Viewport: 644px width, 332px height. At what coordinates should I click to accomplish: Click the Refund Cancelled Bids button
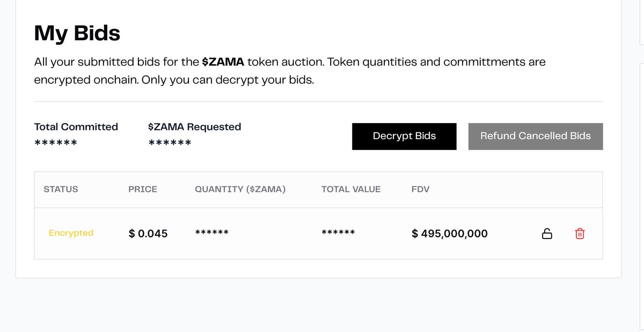pyautogui.click(x=535, y=136)
